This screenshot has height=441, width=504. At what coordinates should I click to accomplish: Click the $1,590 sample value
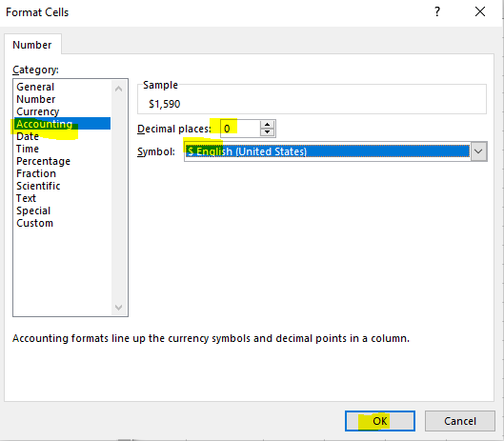tap(164, 104)
